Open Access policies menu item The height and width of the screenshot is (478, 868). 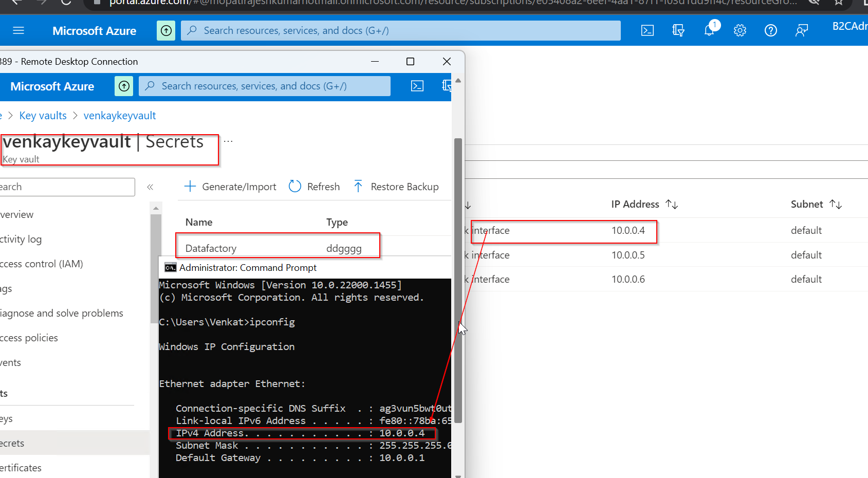pyautogui.click(x=29, y=338)
